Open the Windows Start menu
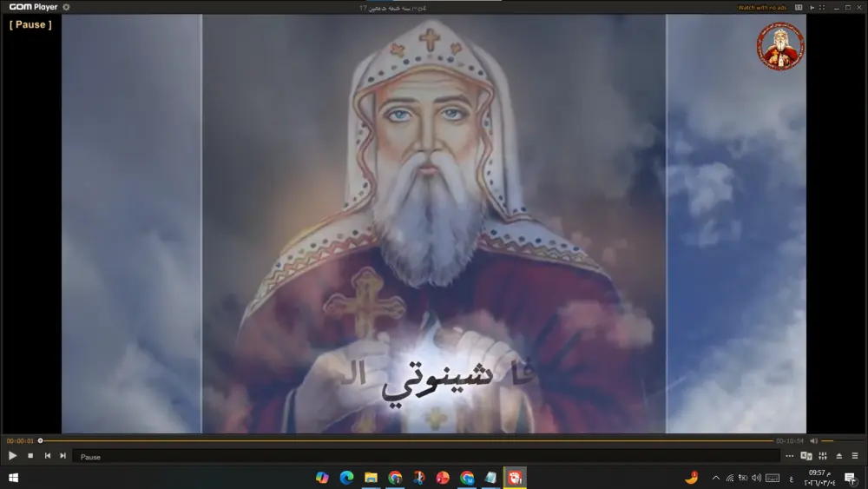Image resolution: width=868 pixels, height=489 pixels. click(14, 478)
